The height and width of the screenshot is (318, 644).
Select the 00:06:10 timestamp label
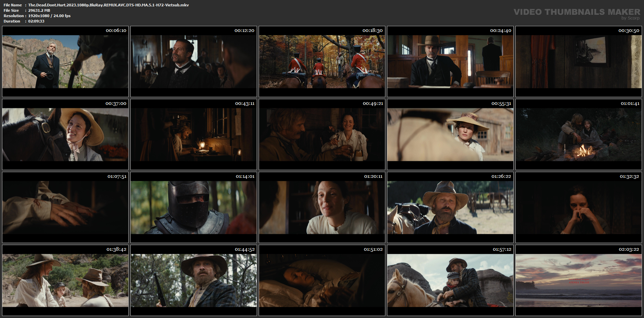(116, 31)
